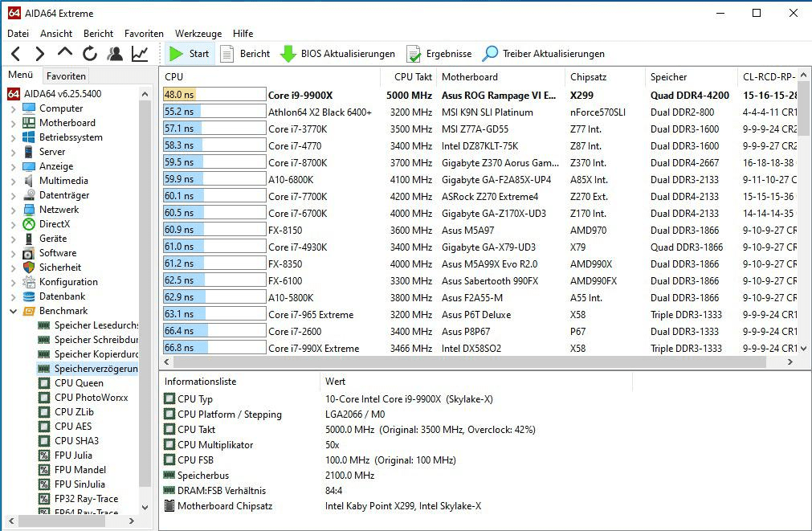Switch to the Favoriten sidebar tab
Viewport: 812px width, 531px height.
click(x=66, y=76)
